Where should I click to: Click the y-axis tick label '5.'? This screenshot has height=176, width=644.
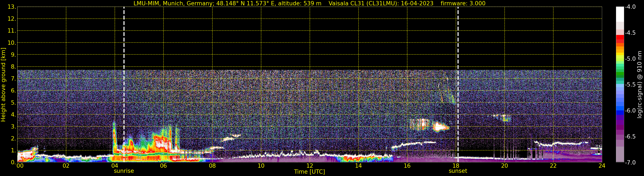tap(13, 103)
